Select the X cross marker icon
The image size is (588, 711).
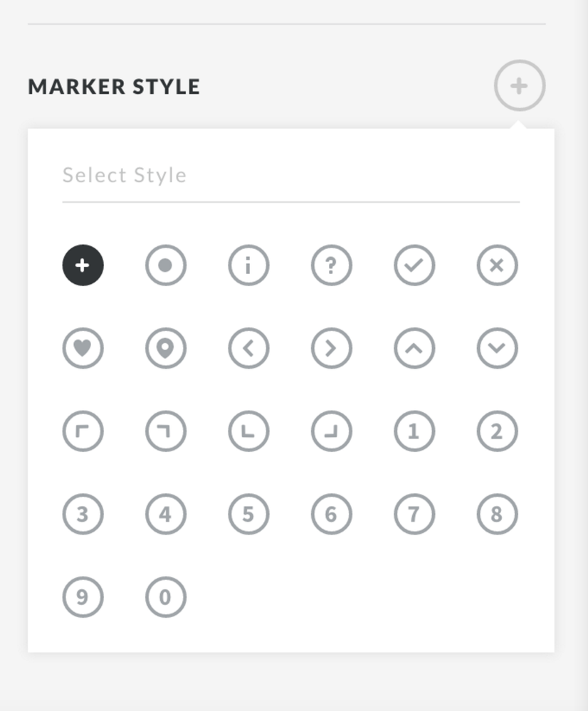(x=497, y=265)
